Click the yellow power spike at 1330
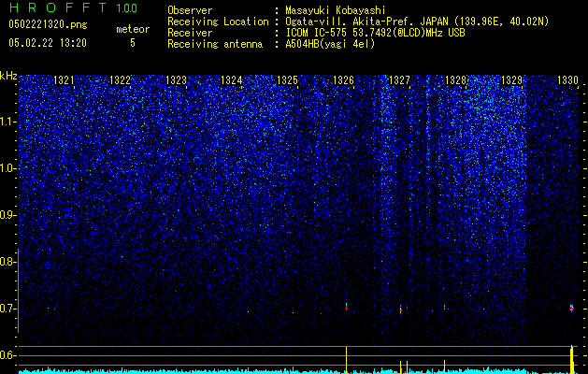 point(572,359)
